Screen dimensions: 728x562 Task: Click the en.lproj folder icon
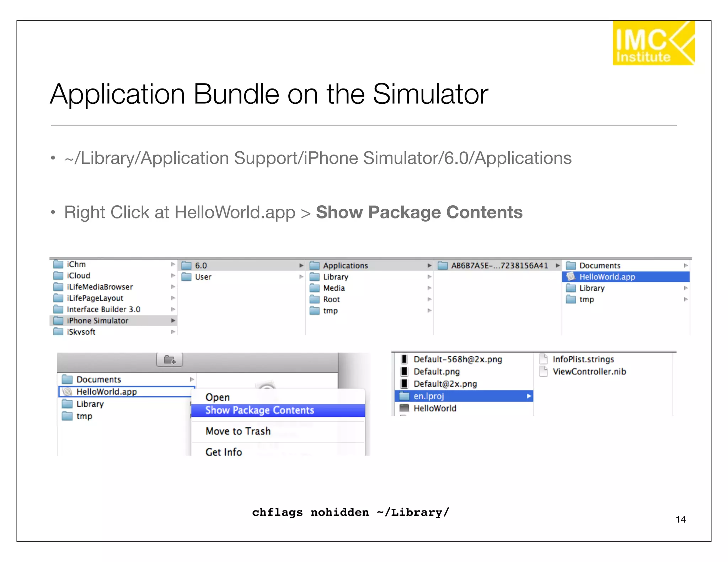click(x=405, y=396)
